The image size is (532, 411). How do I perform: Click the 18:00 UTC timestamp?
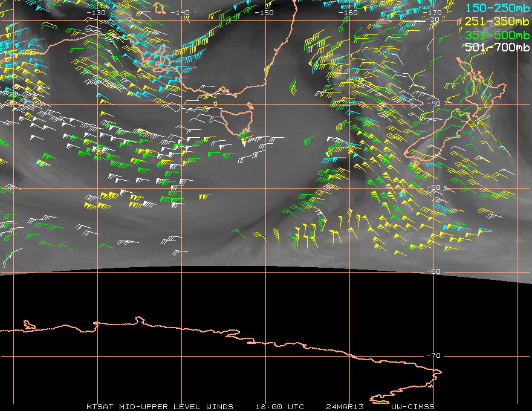tap(279, 407)
